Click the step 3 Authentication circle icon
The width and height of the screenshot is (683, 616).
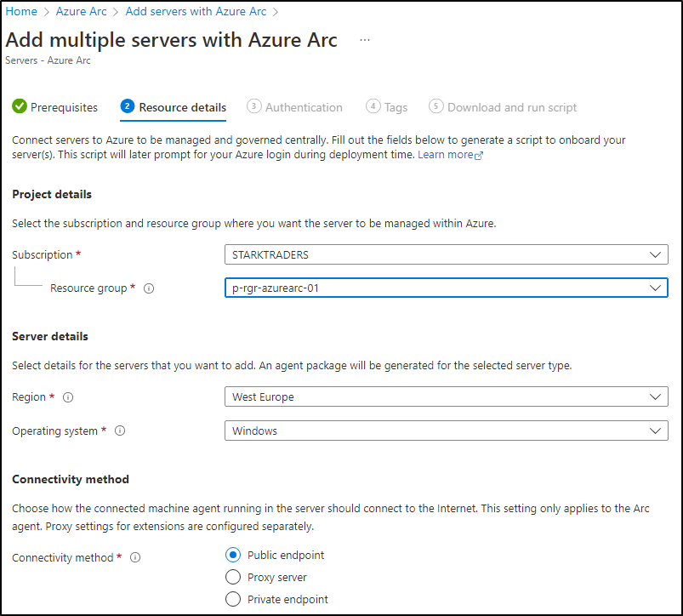coord(254,106)
